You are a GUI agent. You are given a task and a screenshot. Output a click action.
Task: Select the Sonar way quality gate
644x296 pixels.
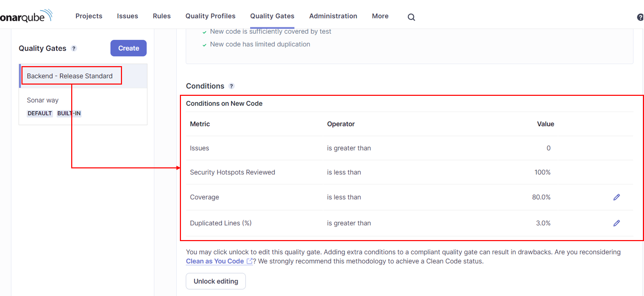[83, 106]
